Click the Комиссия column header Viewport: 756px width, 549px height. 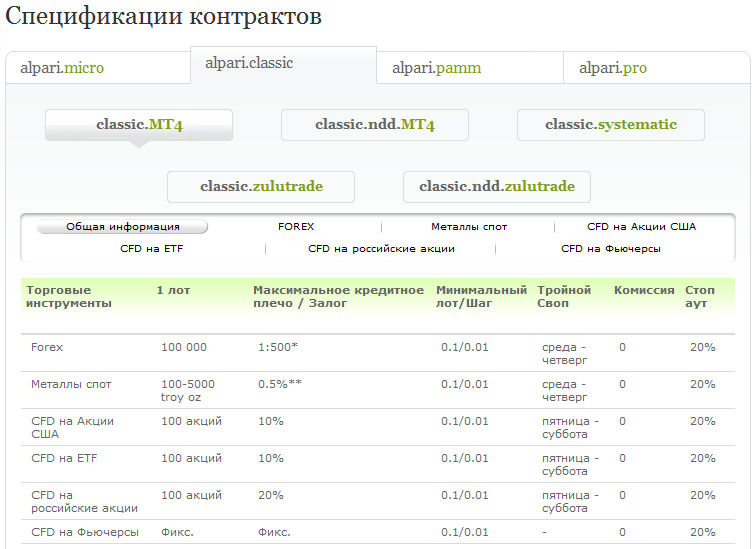644,290
